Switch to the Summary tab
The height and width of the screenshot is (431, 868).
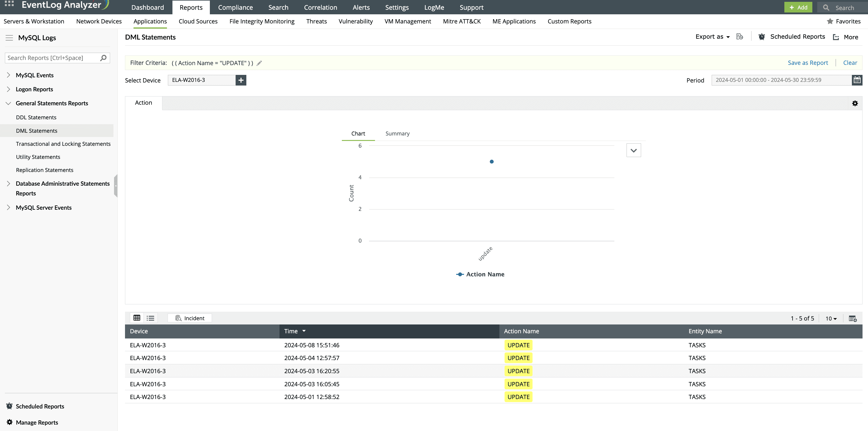(397, 134)
